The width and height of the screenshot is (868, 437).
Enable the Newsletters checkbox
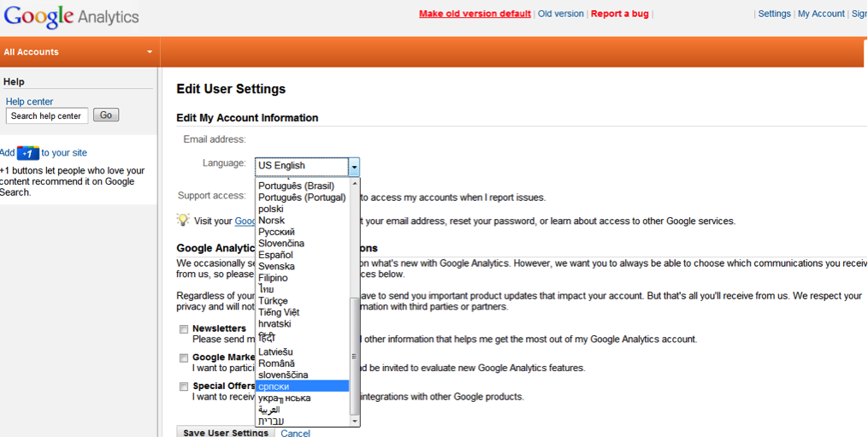coord(184,329)
